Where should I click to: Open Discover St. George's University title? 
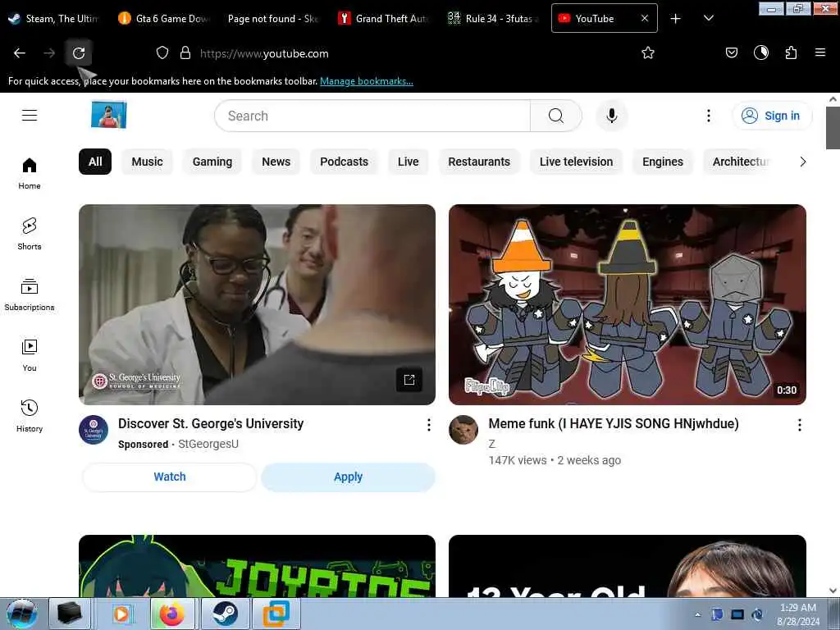click(x=211, y=424)
